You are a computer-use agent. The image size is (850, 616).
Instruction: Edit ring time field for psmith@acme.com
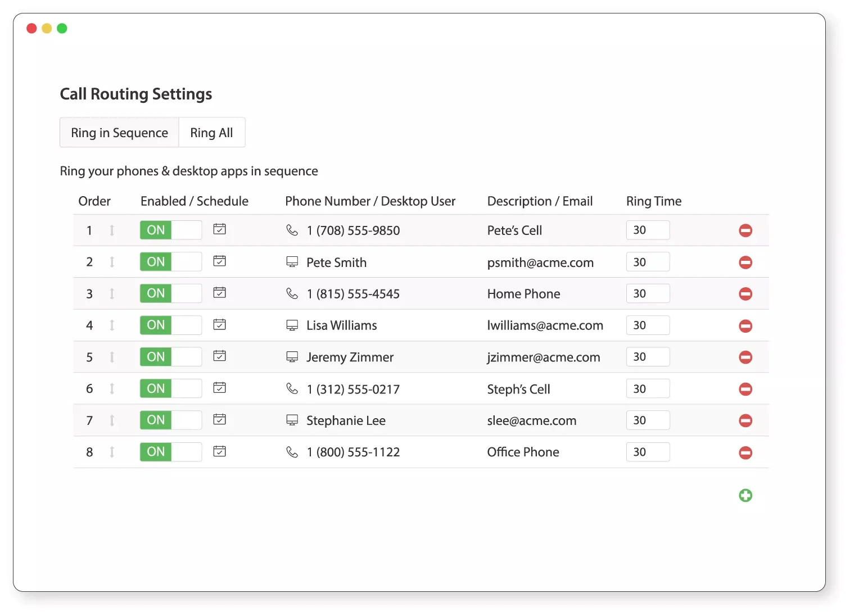click(648, 262)
